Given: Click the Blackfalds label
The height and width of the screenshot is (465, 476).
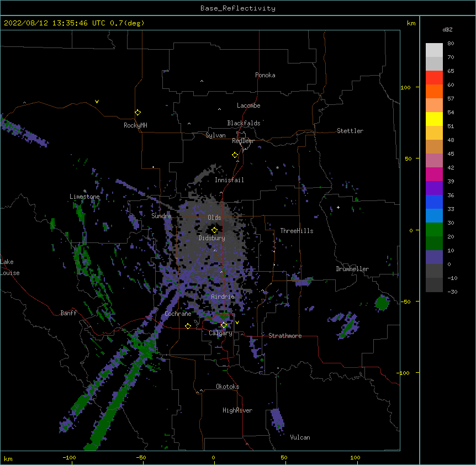Looking at the screenshot, I should [244, 123].
